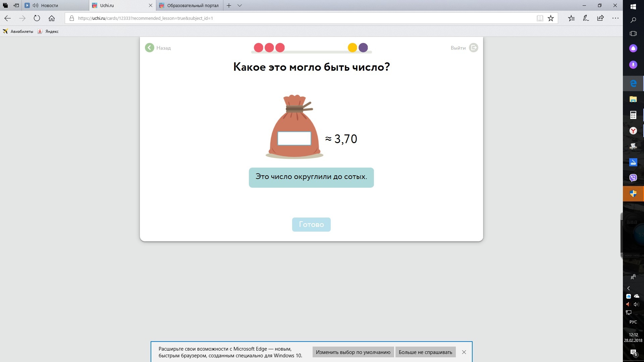Open browser settings ellipsis menu
The width and height of the screenshot is (644, 362).
(615, 18)
